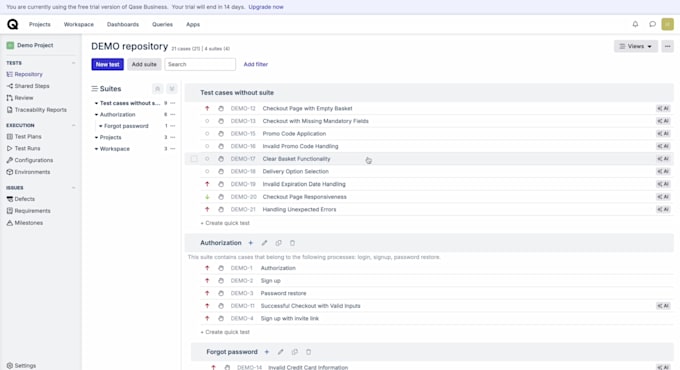This screenshot has width=680, height=370.
Task: Add a test to Forgot password suite
Action: 267,352
